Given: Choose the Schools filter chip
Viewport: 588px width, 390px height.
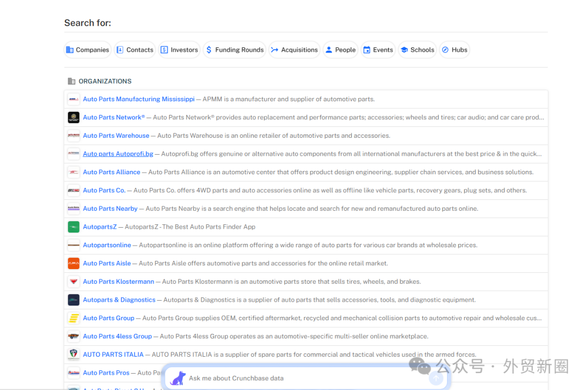Looking at the screenshot, I should pyautogui.click(x=418, y=50).
